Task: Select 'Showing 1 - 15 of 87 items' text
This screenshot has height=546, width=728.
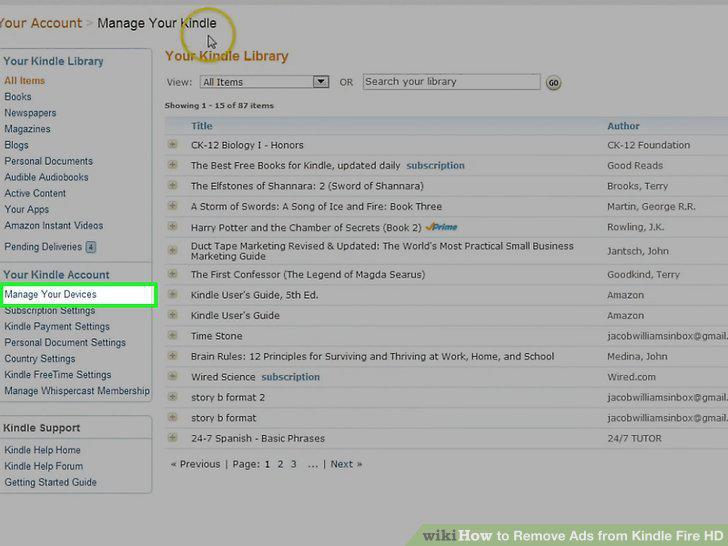Action: pyautogui.click(x=219, y=105)
